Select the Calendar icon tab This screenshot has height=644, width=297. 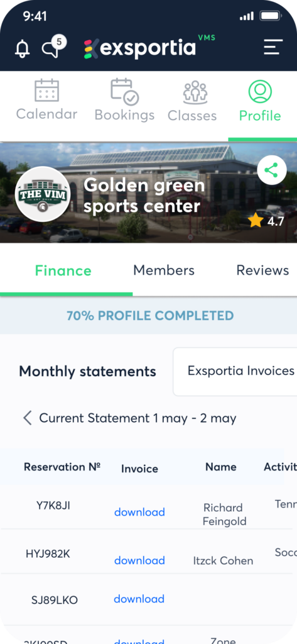coord(46,100)
